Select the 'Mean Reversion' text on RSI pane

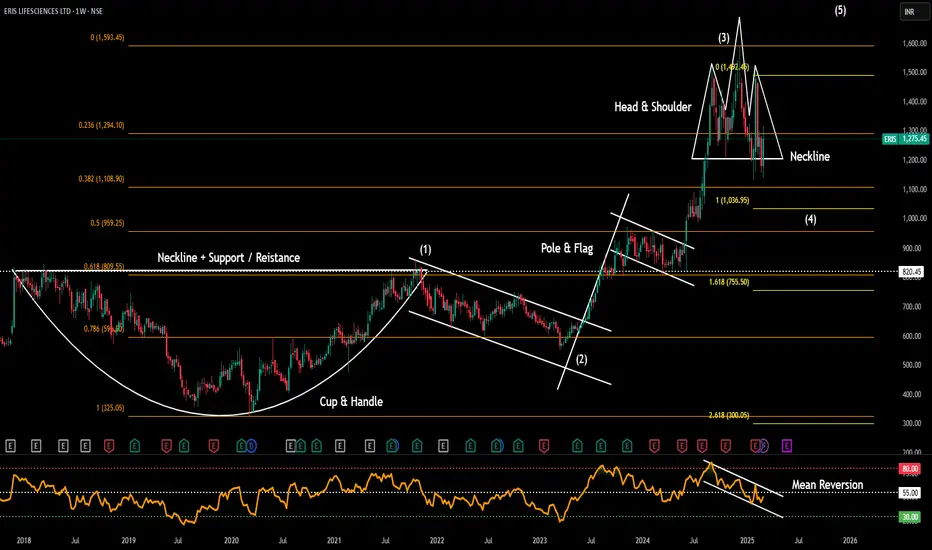pos(827,485)
